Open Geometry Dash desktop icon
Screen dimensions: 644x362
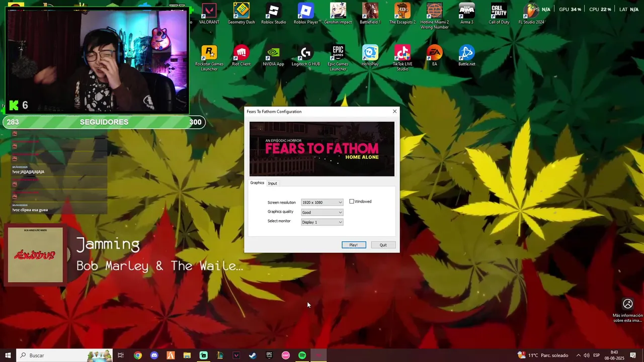[242, 14]
